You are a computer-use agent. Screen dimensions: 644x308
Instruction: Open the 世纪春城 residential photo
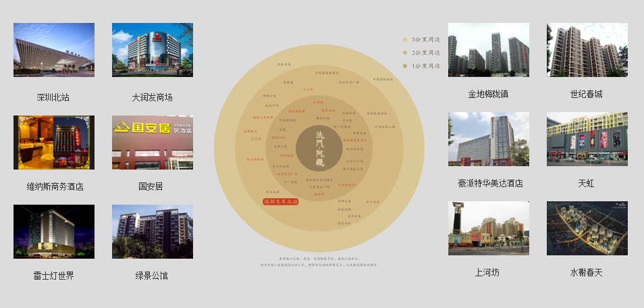point(587,50)
